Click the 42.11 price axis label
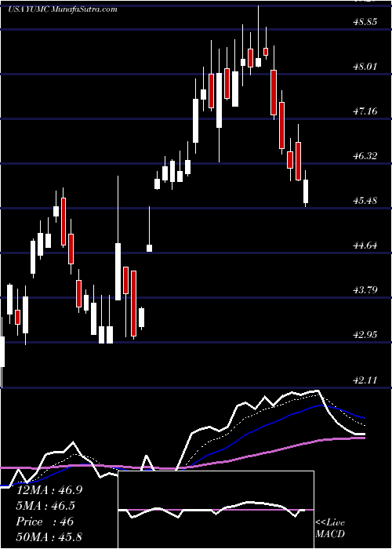The image size is (392, 549). click(x=365, y=380)
